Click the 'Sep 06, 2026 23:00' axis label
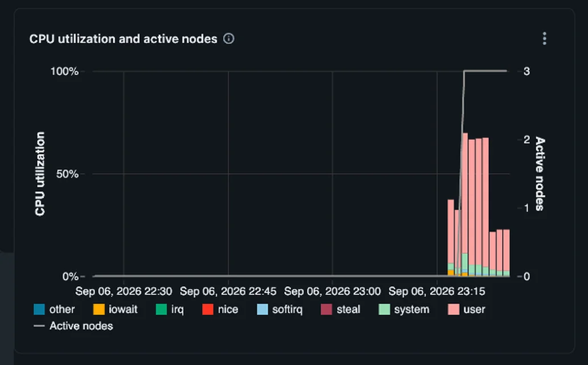Viewport: 588px width, 365px height. pyautogui.click(x=332, y=291)
